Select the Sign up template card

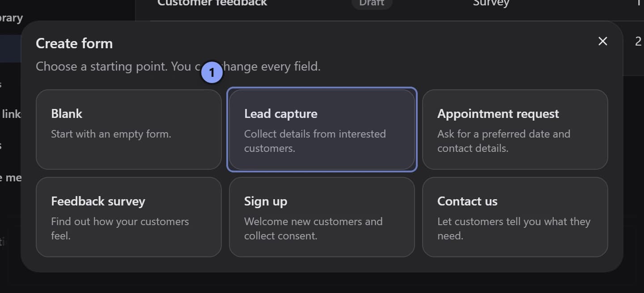point(322,217)
